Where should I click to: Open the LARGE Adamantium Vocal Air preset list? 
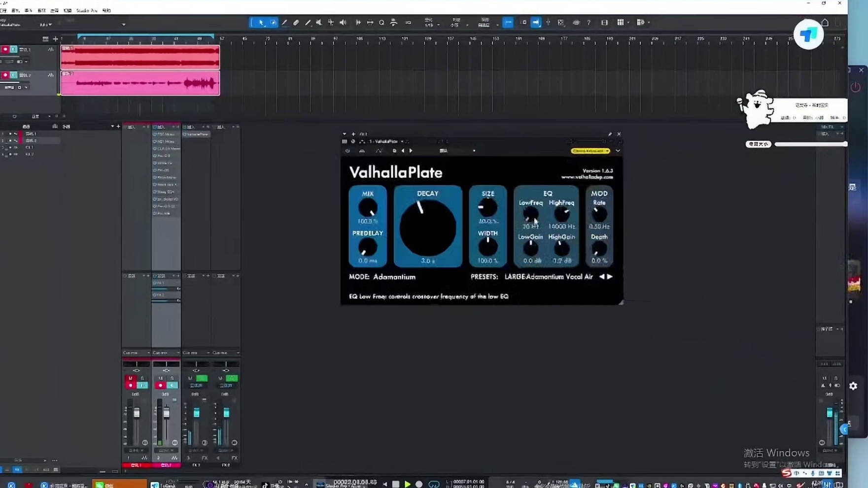pos(548,277)
